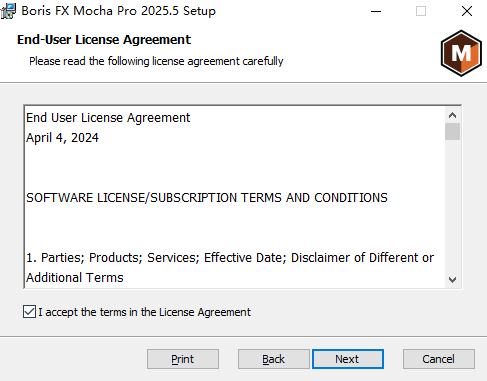Click the 'SOFTWARE LICENSE/SUBSCRIPTION TERMS' line
This screenshot has height=381, width=487.
(207, 198)
